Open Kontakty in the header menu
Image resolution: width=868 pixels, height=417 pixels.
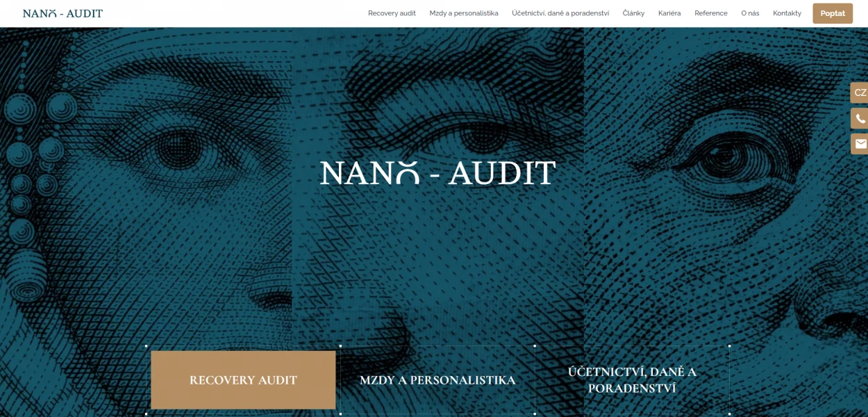(787, 13)
